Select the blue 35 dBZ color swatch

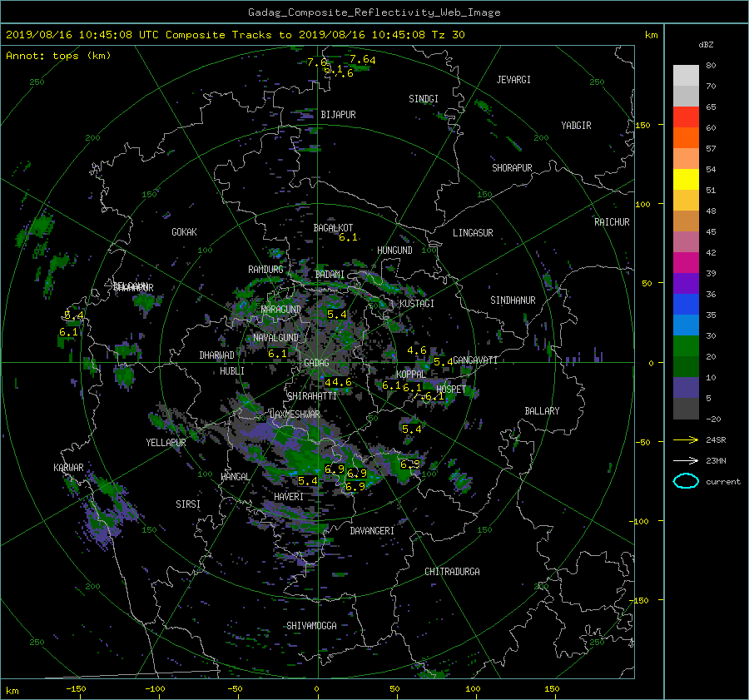(686, 304)
